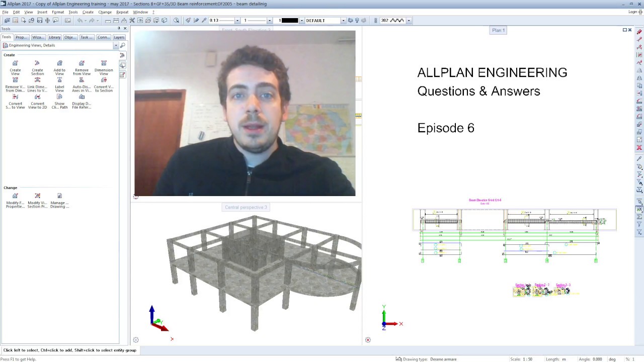Click the black line color swatch
Image resolution: width=644 pixels, height=362 pixels.
click(290, 21)
